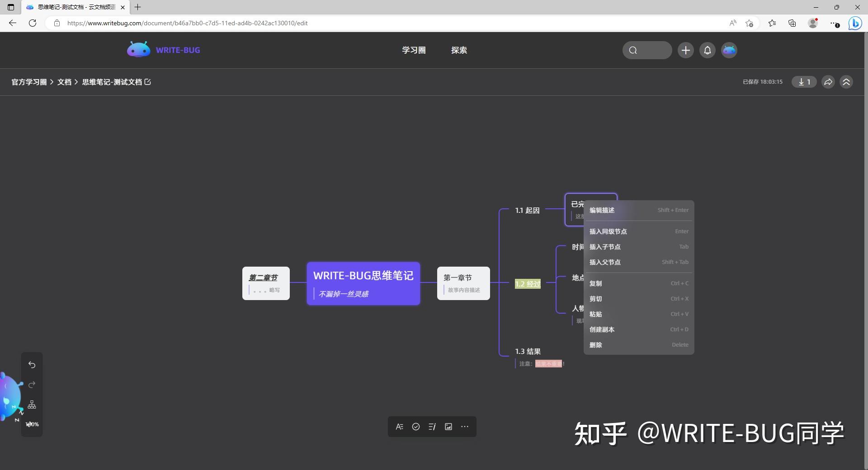Click the 100% zoom level control
Image resolution: width=868 pixels, height=470 pixels.
[32, 424]
